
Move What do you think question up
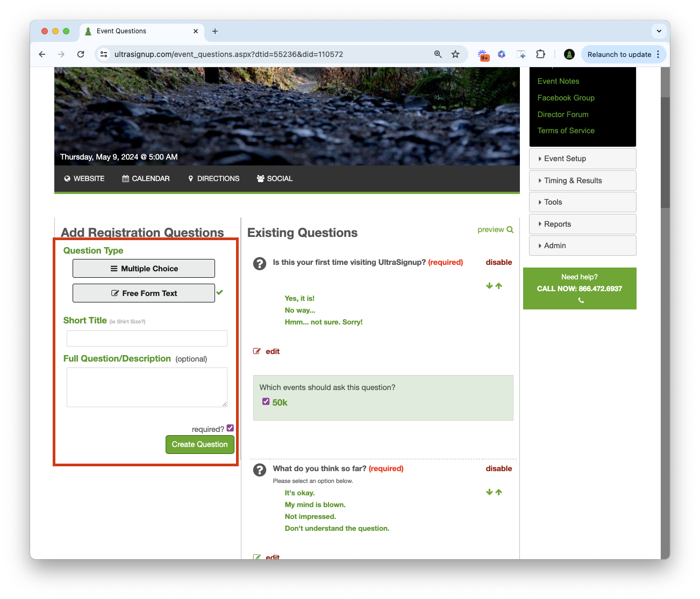[499, 492]
